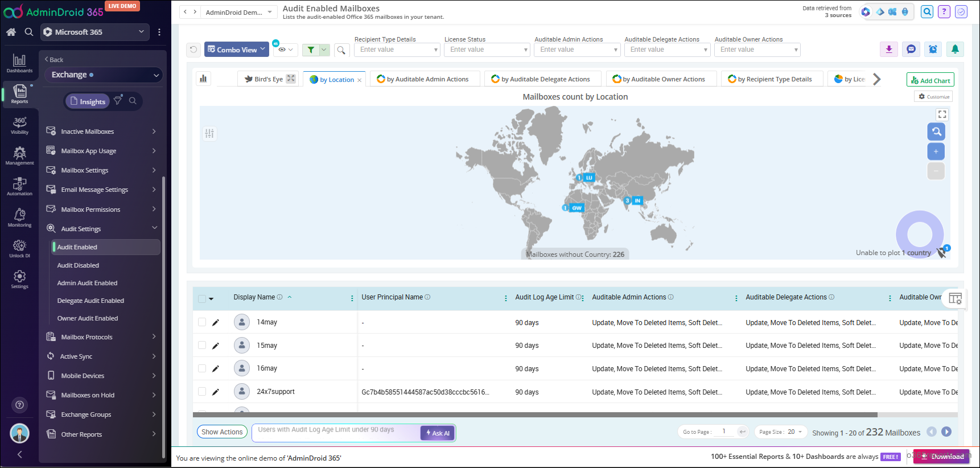Click Back in the sidebar
The width and height of the screenshot is (980, 468).
54,60
